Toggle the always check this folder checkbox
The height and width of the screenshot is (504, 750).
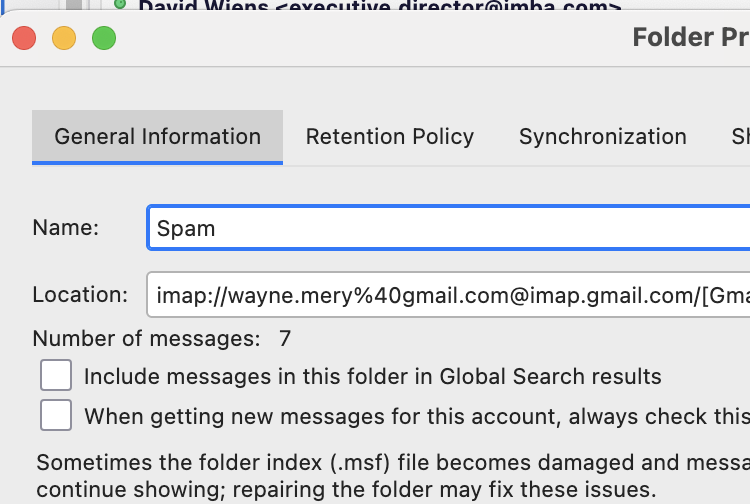pos(56,415)
